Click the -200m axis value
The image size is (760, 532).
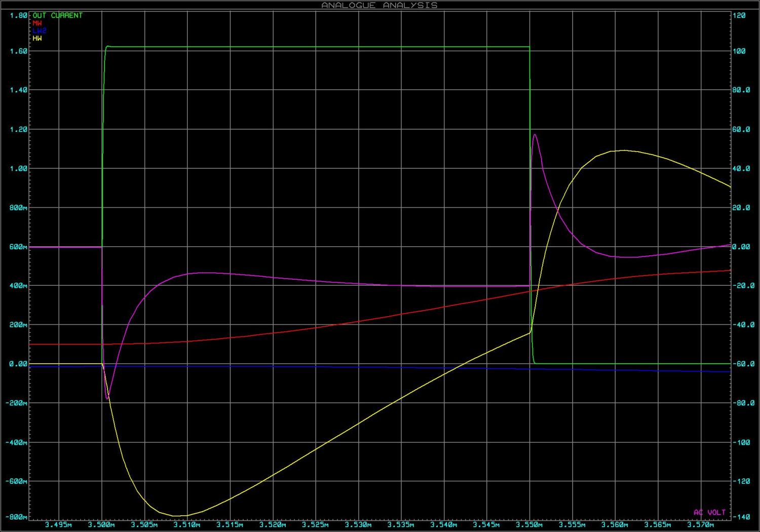[17, 403]
